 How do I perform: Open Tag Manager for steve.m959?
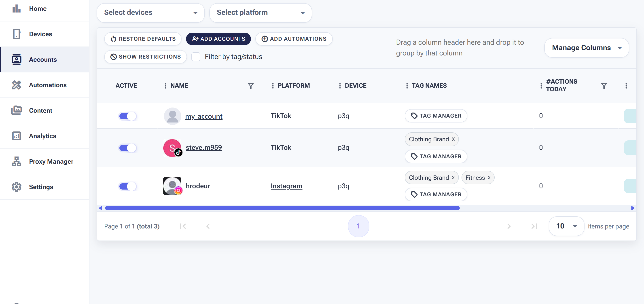[x=436, y=156]
